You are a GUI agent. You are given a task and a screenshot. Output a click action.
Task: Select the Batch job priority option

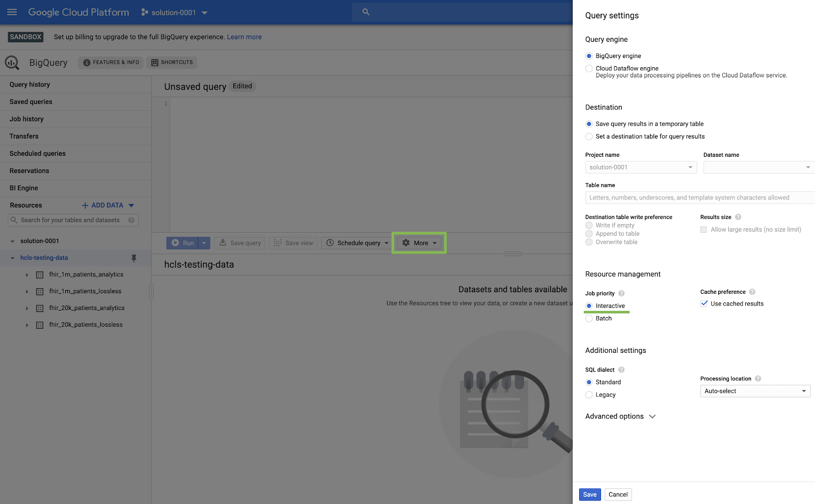(589, 319)
